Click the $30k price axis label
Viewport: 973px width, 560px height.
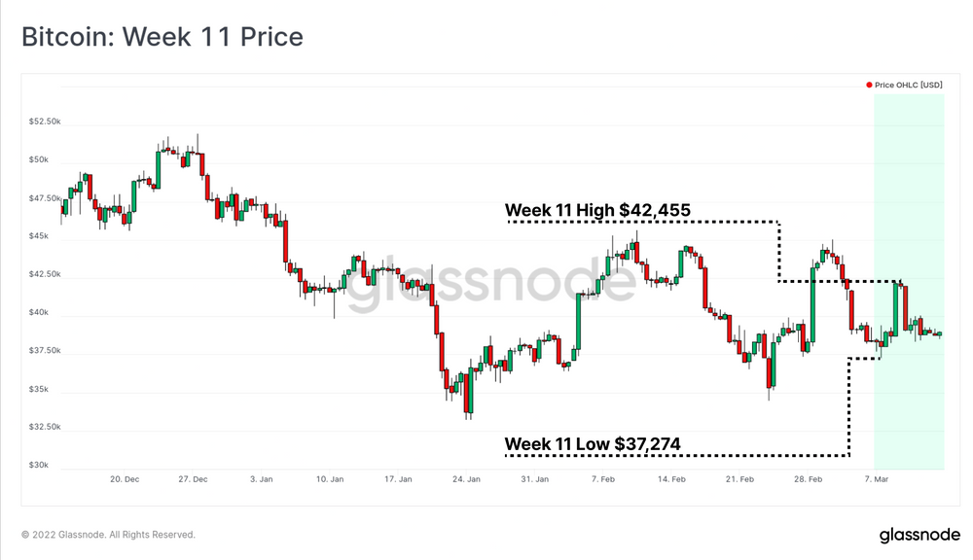(x=39, y=465)
